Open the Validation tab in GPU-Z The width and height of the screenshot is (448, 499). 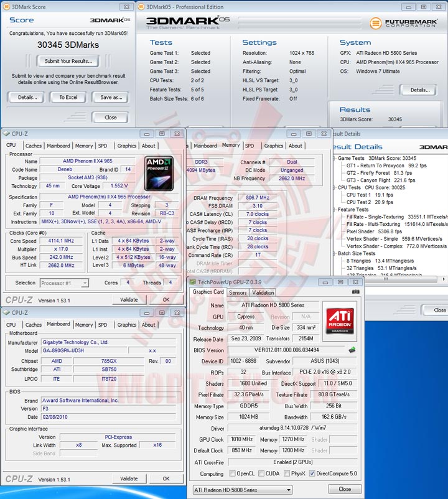263,292
